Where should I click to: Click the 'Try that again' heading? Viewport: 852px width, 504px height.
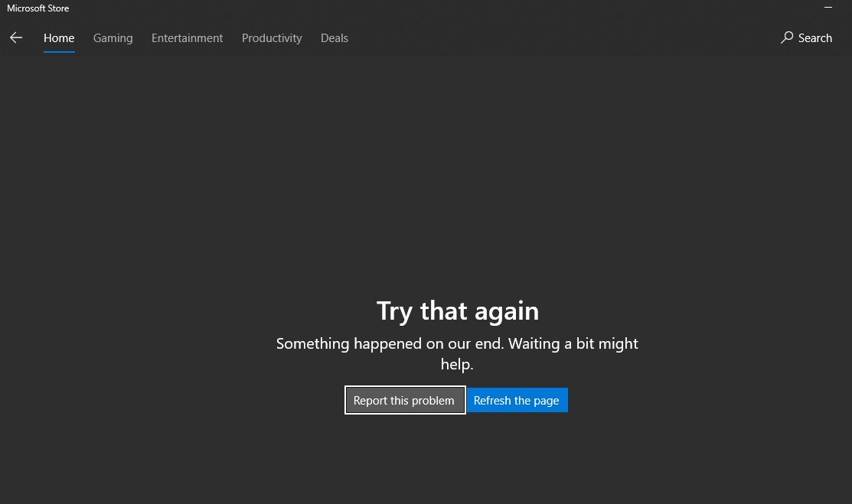(x=458, y=311)
